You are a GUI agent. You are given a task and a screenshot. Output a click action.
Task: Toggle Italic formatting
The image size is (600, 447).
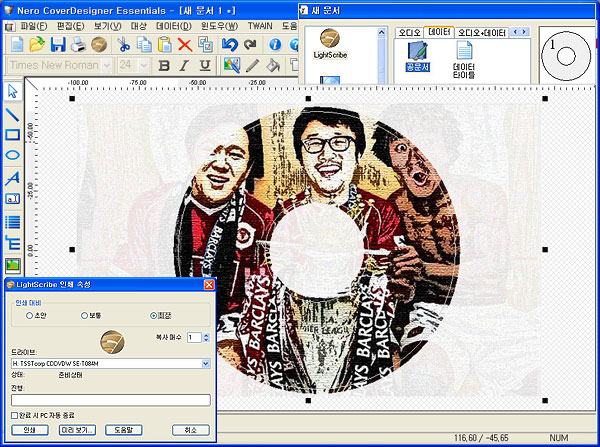184,65
